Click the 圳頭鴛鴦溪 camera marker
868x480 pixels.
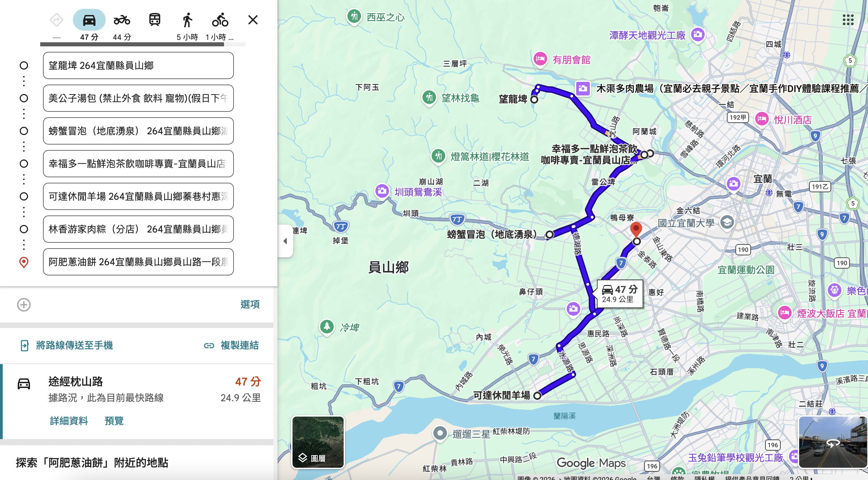[x=382, y=191]
